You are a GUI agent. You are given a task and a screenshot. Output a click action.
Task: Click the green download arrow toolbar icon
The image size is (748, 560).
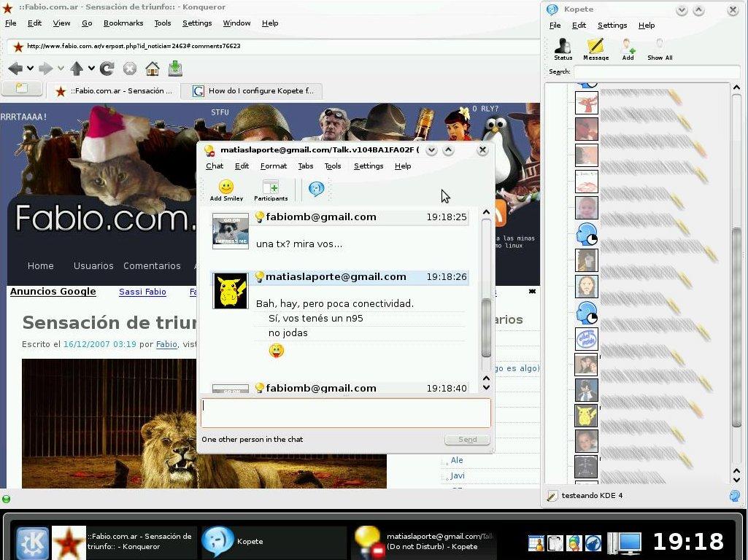[x=175, y=69]
